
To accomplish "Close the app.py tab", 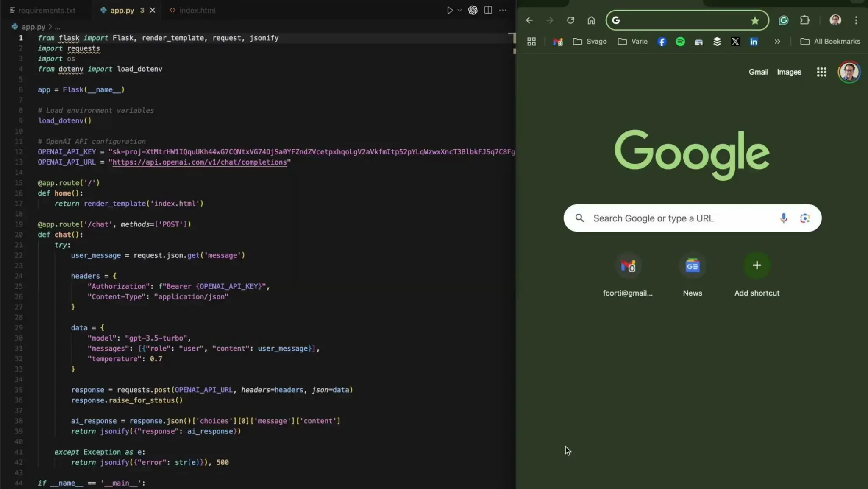I will [153, 10].
